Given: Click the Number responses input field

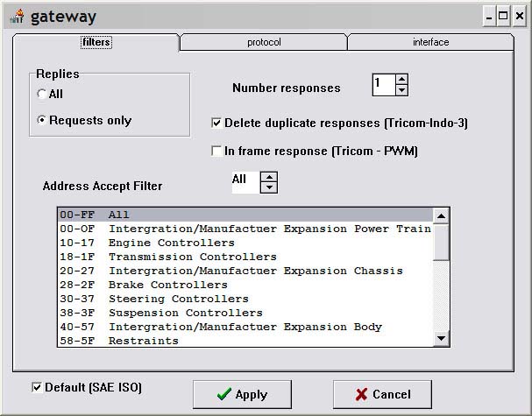Looking at the screenshot, I should tap(382, 85).
